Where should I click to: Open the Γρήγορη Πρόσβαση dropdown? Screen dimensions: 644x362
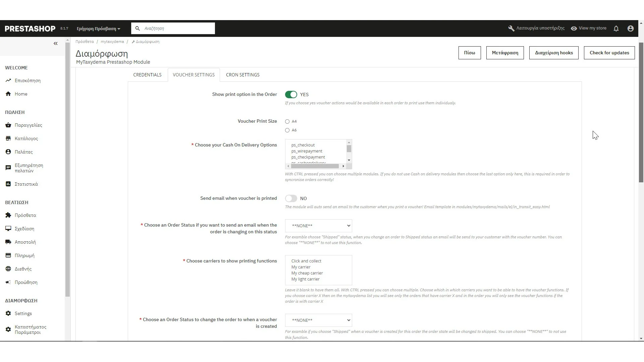[98, 29]
